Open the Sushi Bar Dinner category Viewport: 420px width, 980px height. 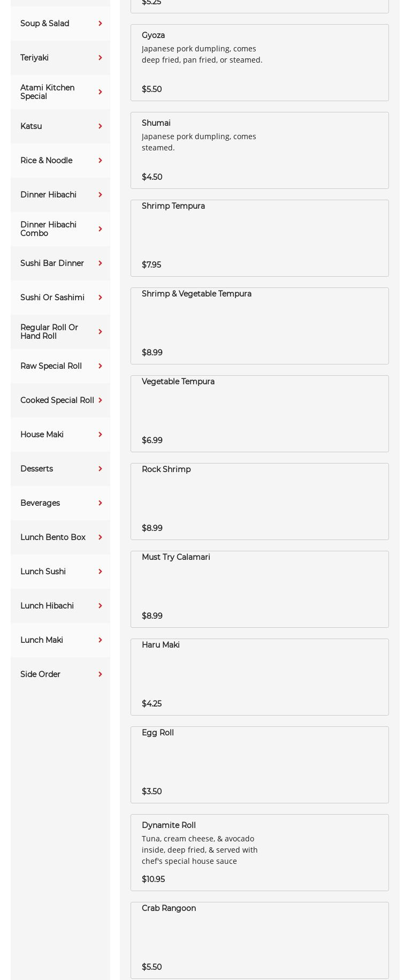tap(52, 263)
